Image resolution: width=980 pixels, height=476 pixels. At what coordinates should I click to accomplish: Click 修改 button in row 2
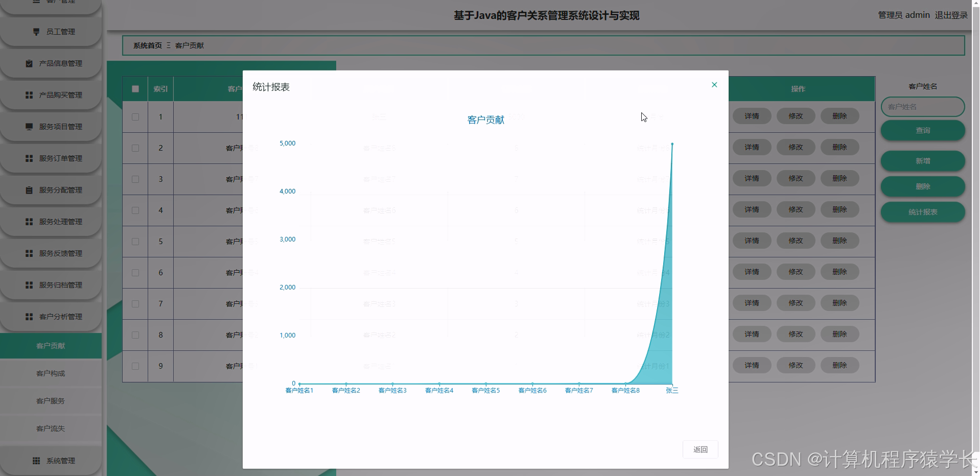pos(796,147)
